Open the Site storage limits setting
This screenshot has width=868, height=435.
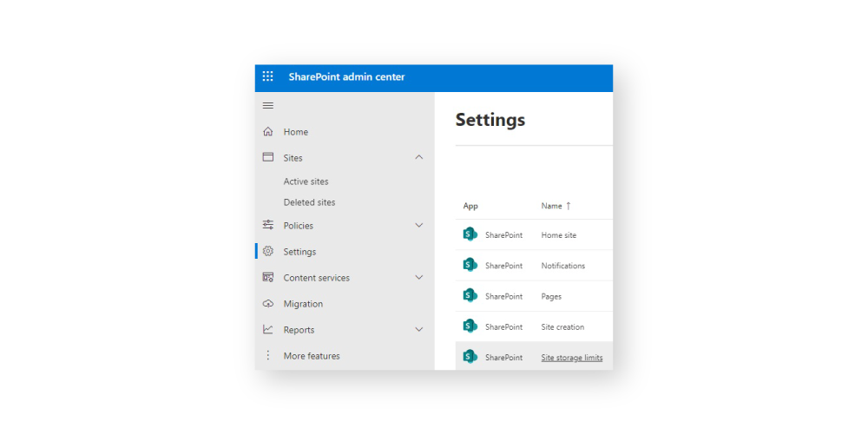click(x=571, y=358)
